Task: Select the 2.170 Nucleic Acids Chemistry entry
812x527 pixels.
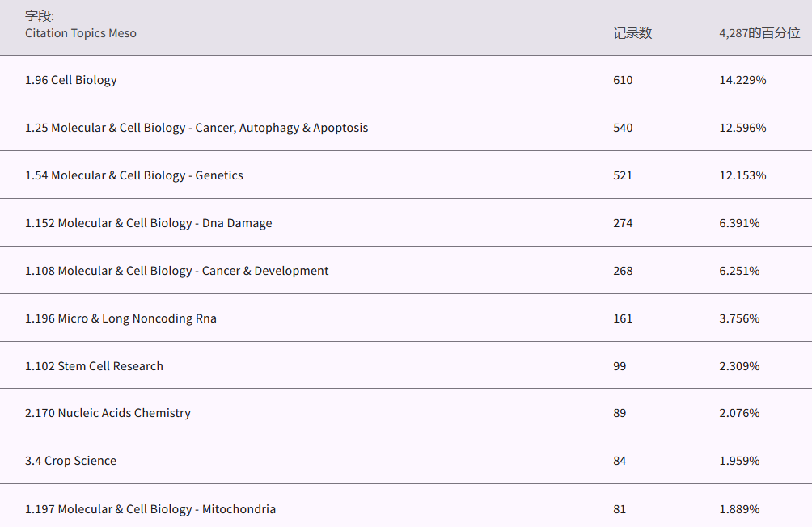Action: (108, 413)
